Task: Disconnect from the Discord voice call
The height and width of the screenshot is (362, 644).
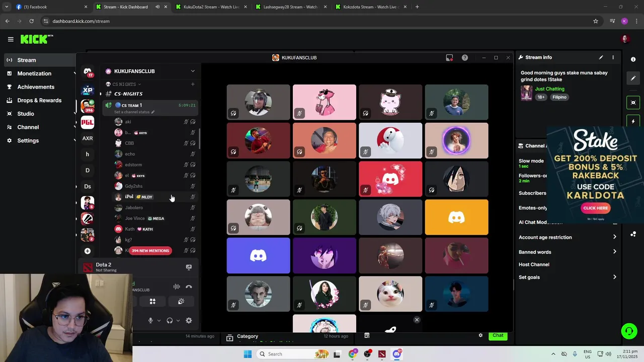Action: point(189,287)
